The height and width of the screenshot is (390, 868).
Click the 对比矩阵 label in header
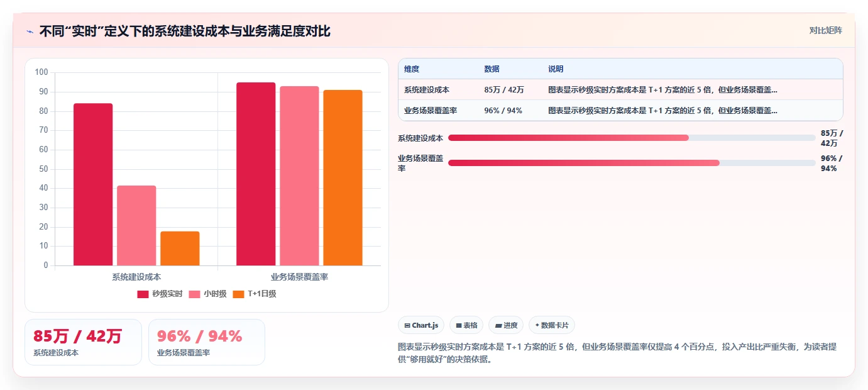click(x=825, y=30)
